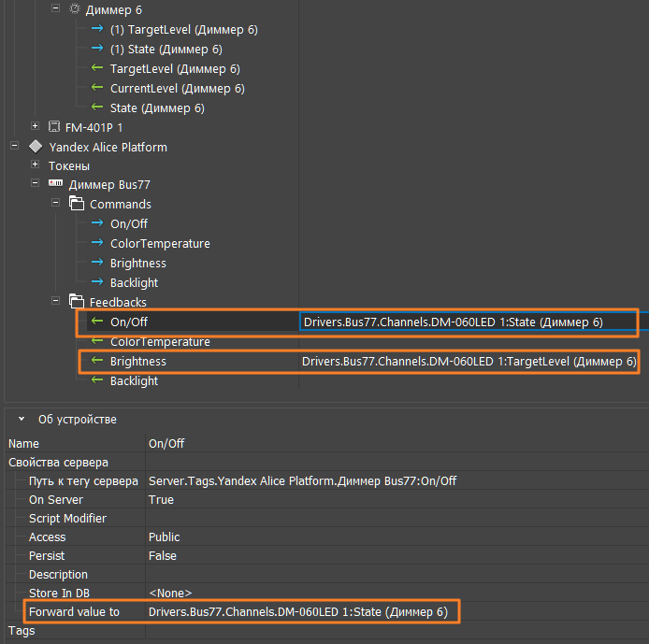Click the sun icon beside Диммер 6

[x=75, y=9]
